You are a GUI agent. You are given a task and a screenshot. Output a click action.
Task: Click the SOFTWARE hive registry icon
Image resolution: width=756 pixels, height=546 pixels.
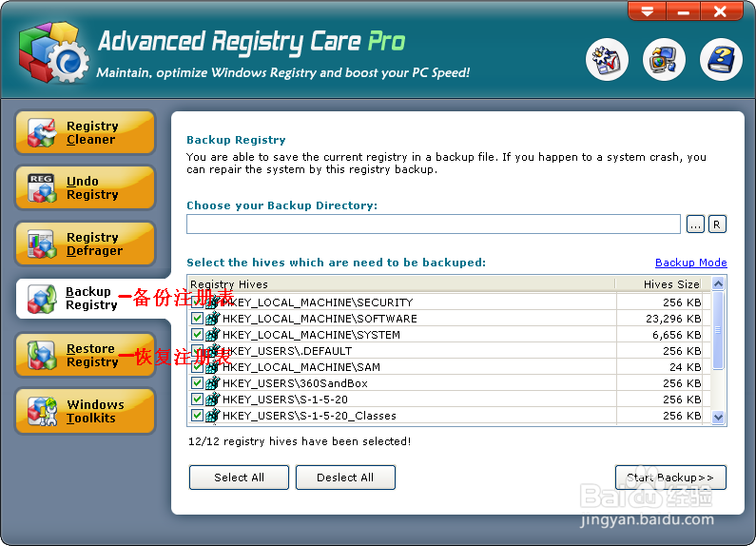pos(213,319)
